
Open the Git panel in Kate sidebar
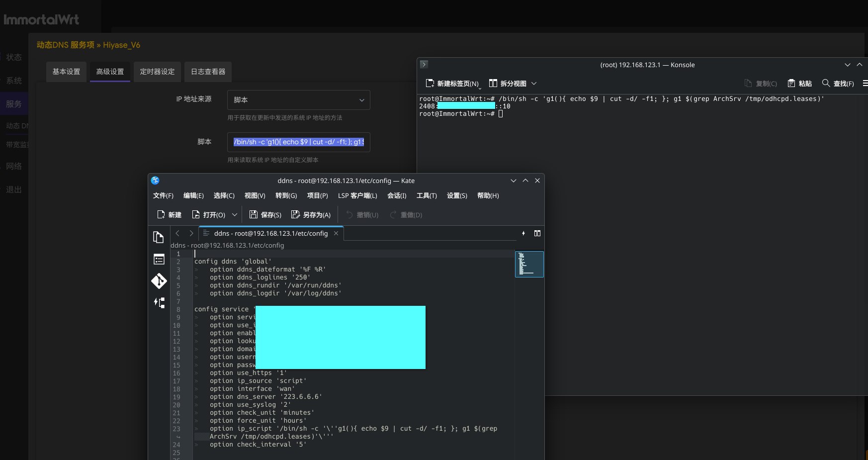coord(159,281)
